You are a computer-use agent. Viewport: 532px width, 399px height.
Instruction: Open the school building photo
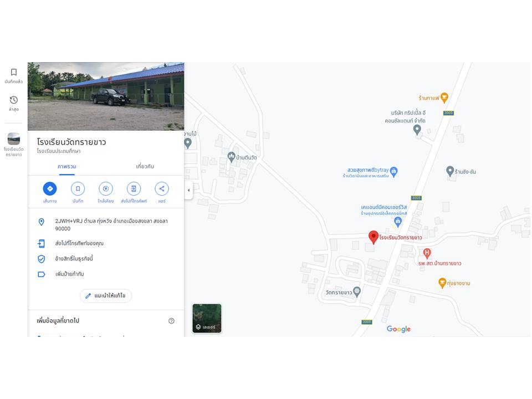click(x=106, y=96)
